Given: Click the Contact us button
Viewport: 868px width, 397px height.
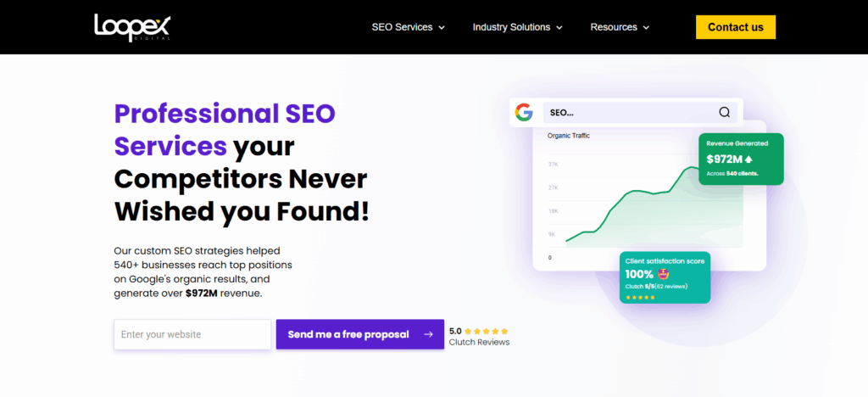Looking at the screenshot, I should coord(735,27).
